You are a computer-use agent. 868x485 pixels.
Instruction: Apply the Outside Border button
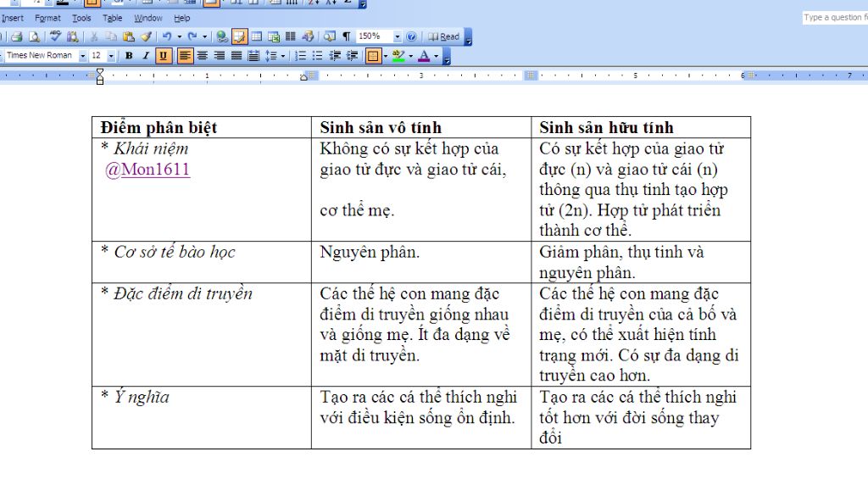(374, 55)
